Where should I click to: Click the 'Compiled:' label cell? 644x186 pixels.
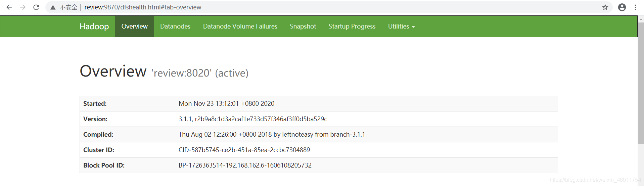tap(127, 134)
